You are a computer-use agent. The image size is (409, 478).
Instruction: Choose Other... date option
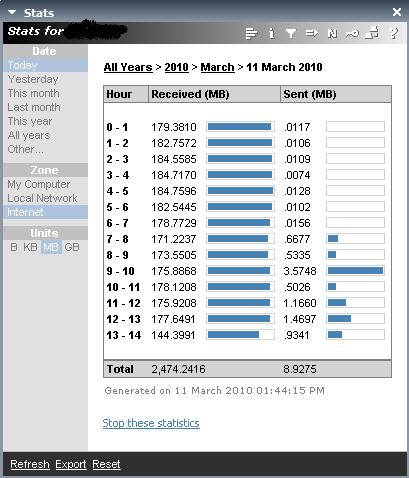(25, 149)
